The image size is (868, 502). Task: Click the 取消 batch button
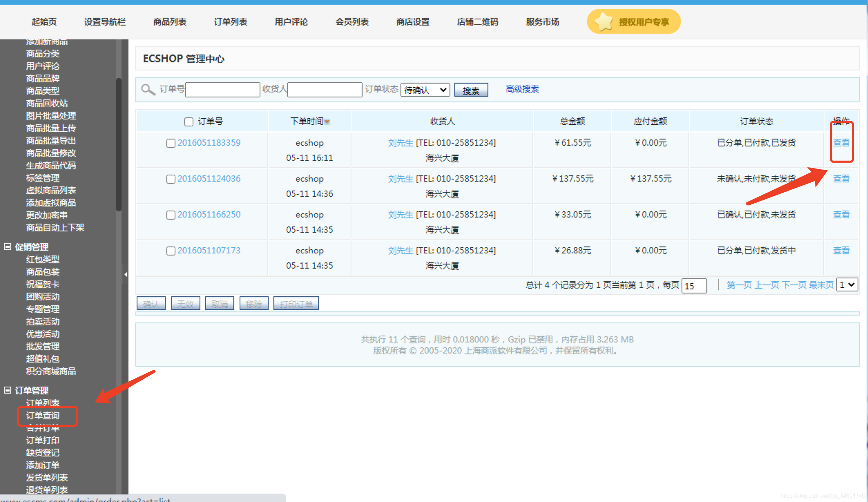click(220, 303)
